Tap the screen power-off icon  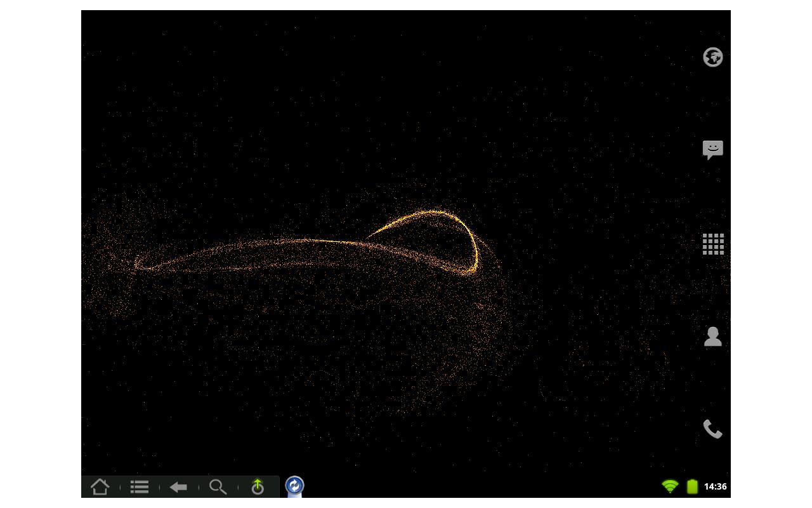[258, 486]
